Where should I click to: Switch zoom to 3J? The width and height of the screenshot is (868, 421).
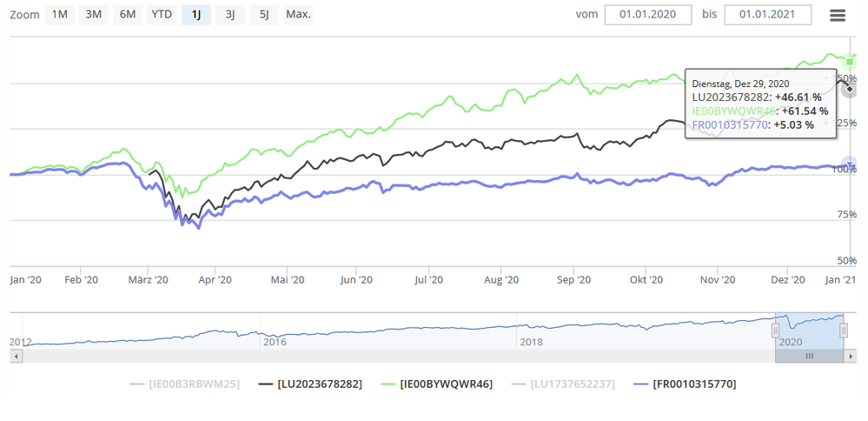click(x=229, y=15)
